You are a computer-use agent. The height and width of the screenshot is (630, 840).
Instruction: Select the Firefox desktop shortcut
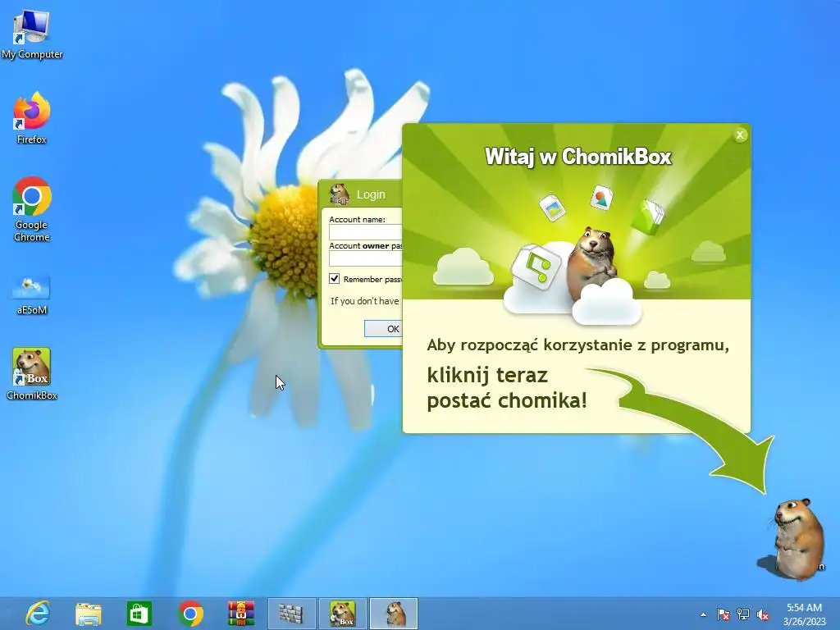32,118
